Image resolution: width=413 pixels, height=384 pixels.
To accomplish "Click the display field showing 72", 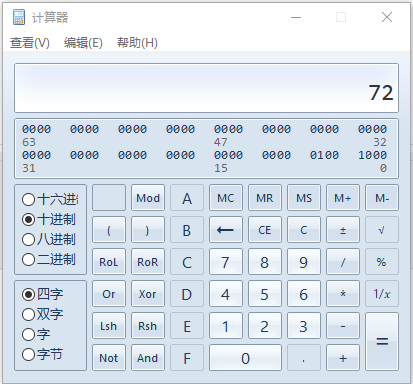I will [x=206, y=88].
